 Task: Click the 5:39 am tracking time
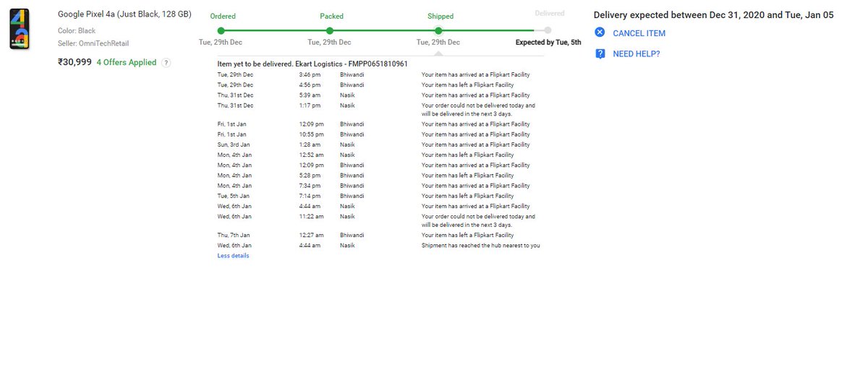310,95
